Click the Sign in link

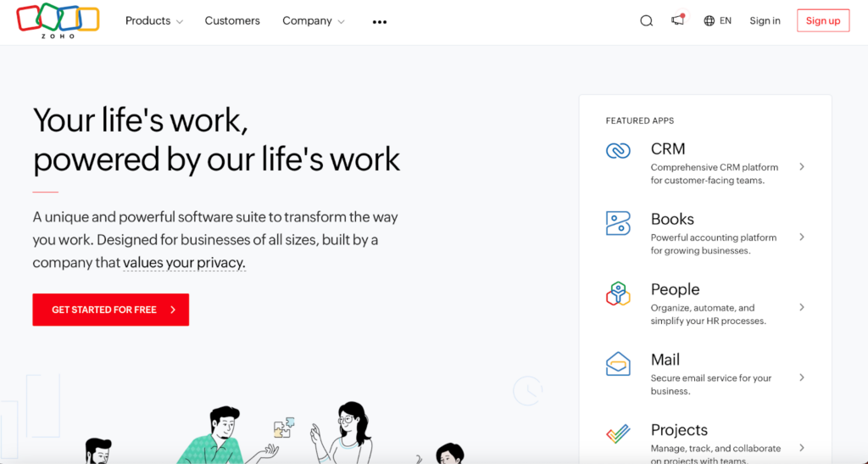(x=765, y=21)
